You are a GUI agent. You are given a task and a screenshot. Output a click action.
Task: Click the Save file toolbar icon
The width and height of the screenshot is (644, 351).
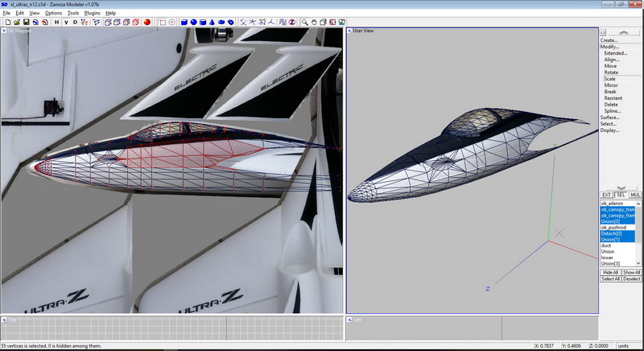pos(26,23)
